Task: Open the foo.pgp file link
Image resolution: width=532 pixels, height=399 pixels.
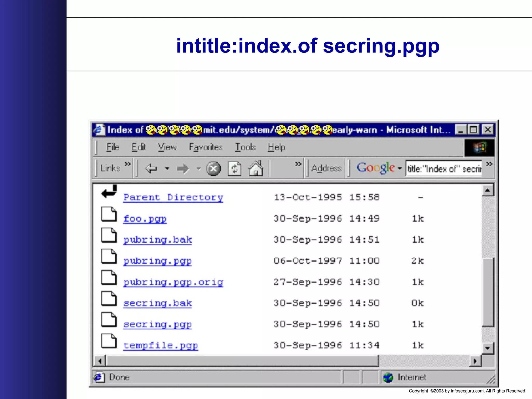Action: [x=145, y=219]
